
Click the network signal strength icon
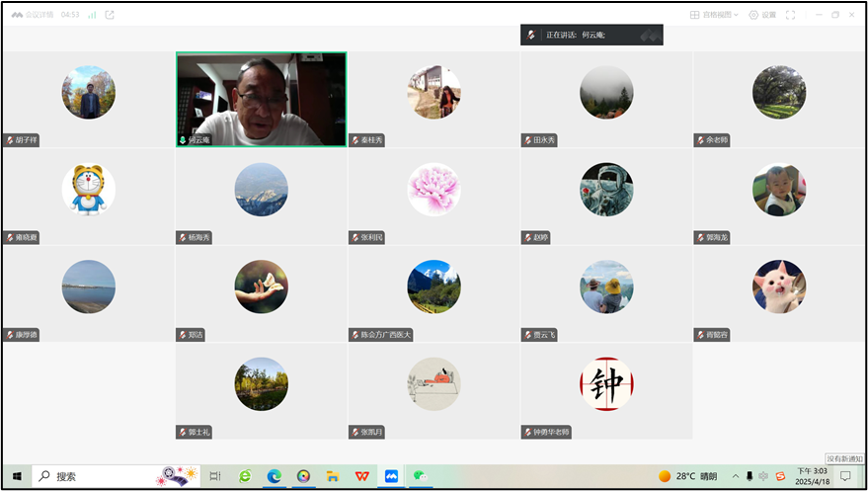(x=92, y=15)
